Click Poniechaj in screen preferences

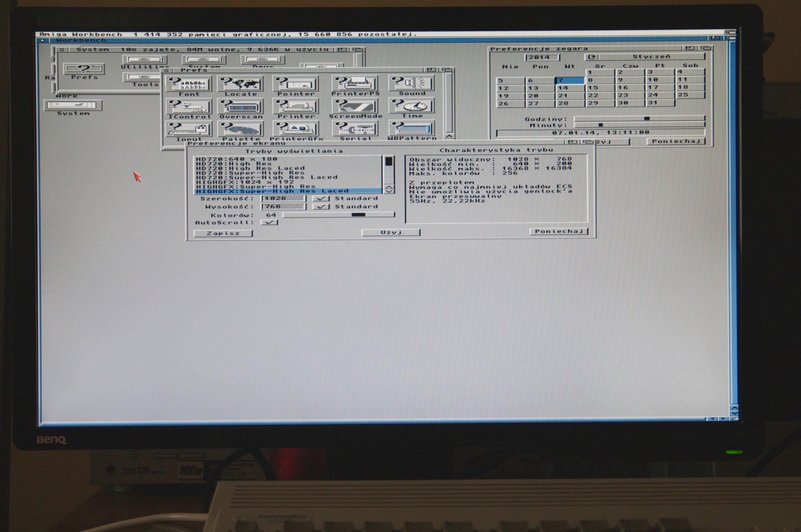click(559, 231)
